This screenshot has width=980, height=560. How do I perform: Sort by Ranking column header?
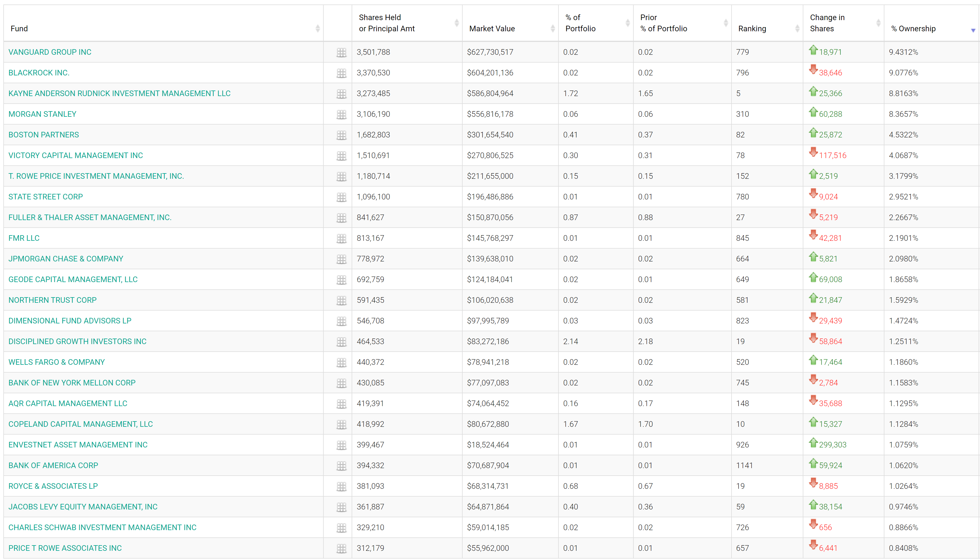click(767, 23)
